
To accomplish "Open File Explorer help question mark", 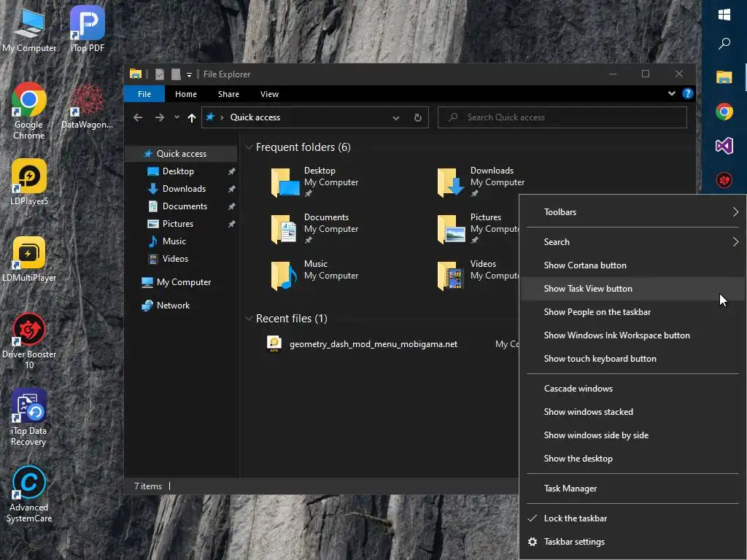I will [687, 93].
